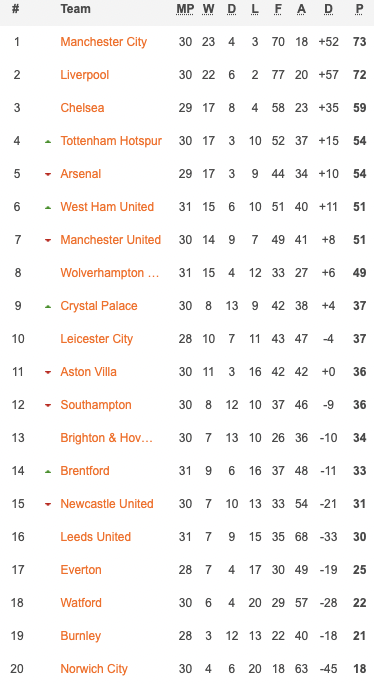Click green up arrow next to West Ham United
374x684 pixels.
pyautogui.click(x=48, y=208)
